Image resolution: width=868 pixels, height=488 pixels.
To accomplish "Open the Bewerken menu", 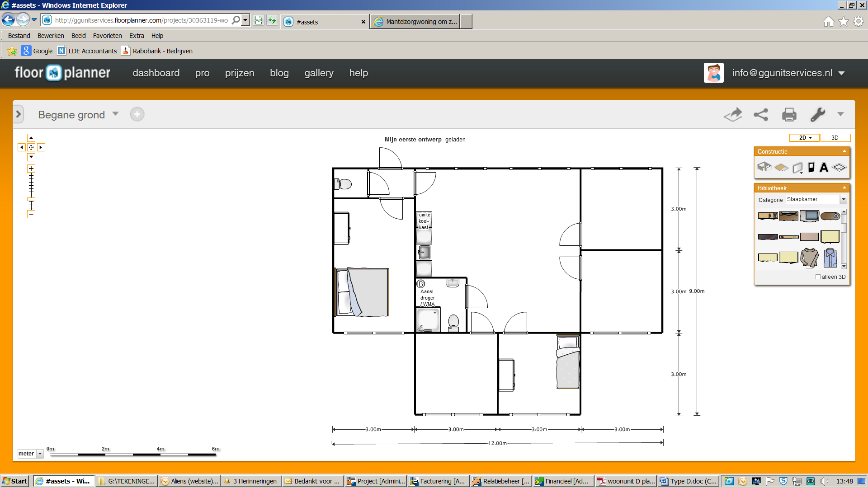I will click(51, 36).
